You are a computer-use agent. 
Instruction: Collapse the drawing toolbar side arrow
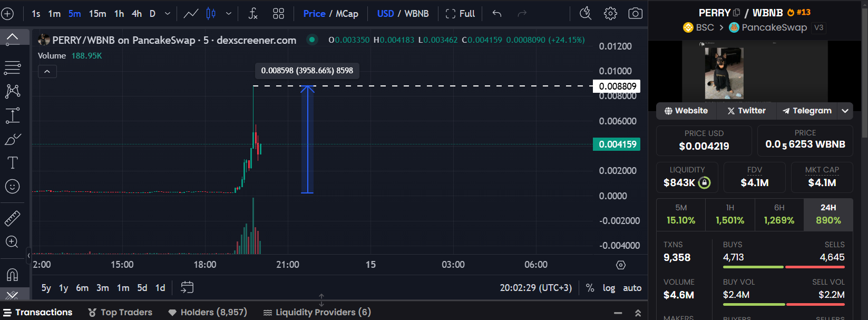click(28, 256)
